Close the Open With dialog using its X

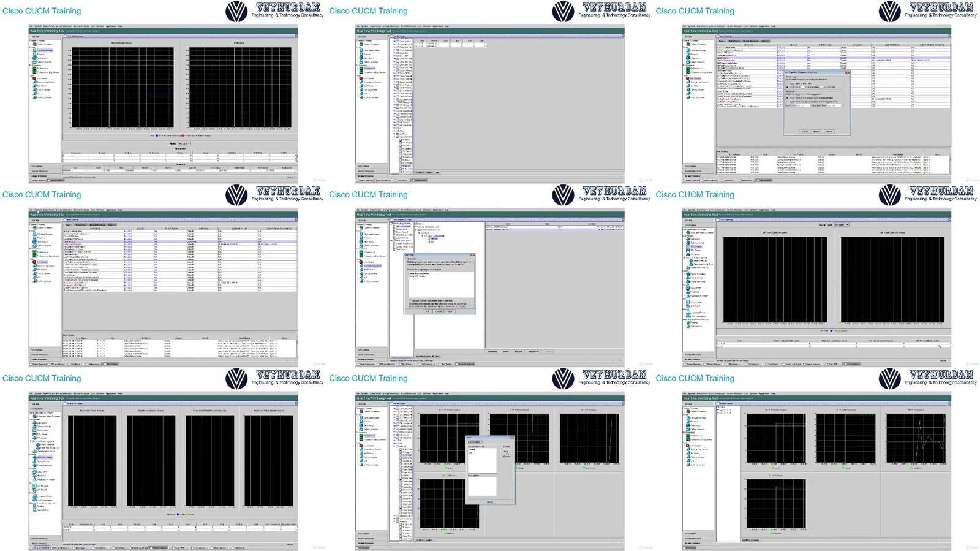pos(472,255)
